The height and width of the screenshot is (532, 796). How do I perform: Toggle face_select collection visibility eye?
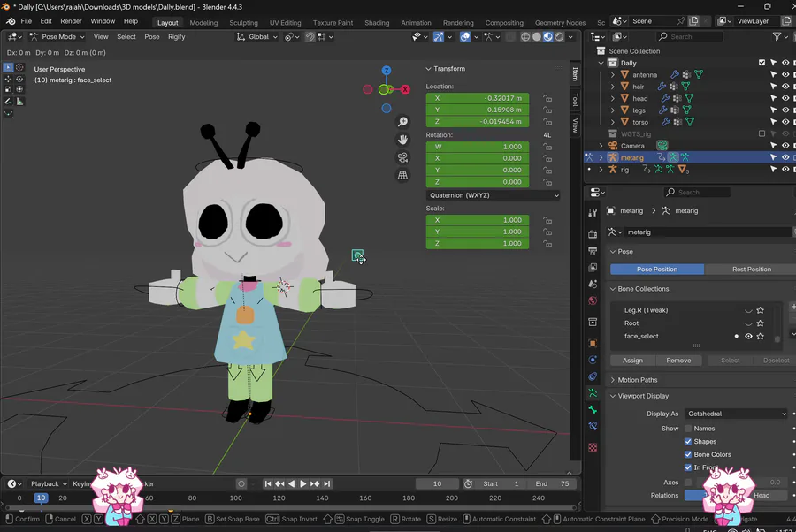coord(748,336)
